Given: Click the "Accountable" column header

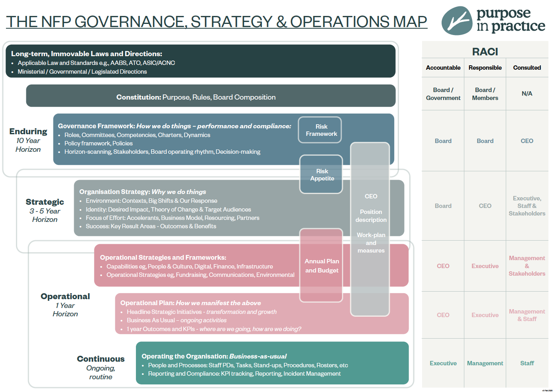Looking at the screenshot, I should click(443, 68).
